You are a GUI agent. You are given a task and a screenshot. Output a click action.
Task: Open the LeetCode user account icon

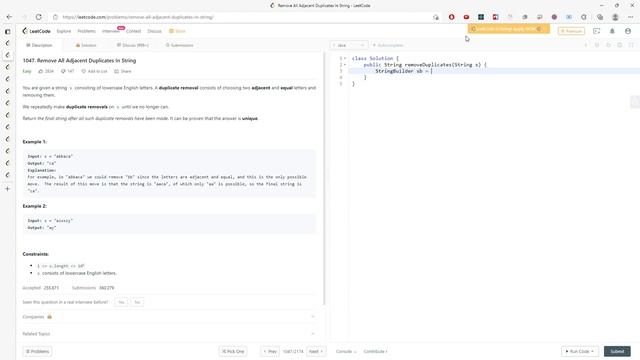(x=628, y=31)
